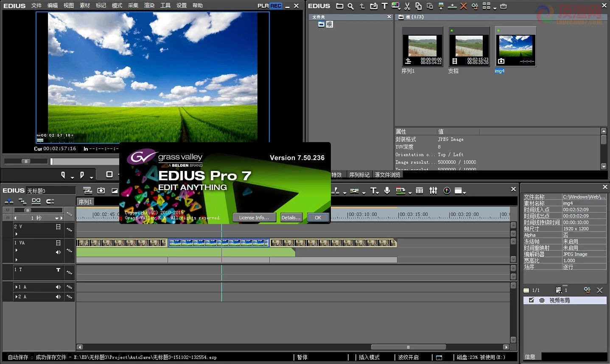This screenshot has width=610, height=364.
Task: Paste clip using the Bin clipboard icon
Action: (430, 6)
